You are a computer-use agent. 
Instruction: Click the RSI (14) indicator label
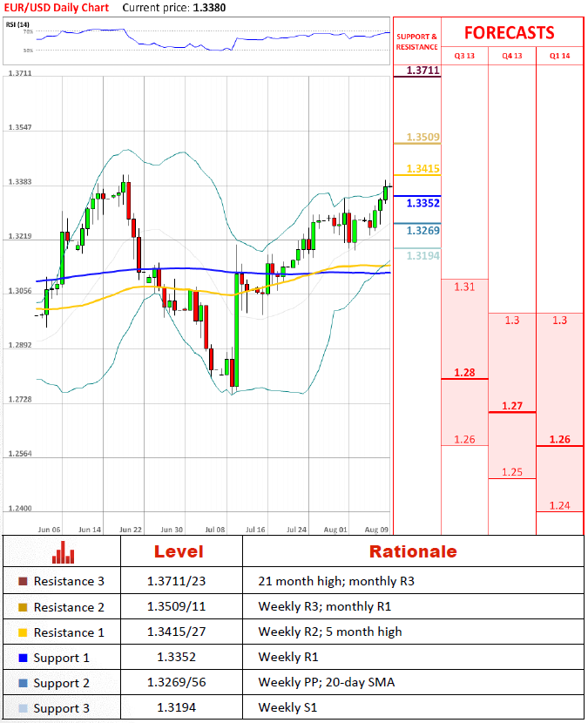pos(17,24)
